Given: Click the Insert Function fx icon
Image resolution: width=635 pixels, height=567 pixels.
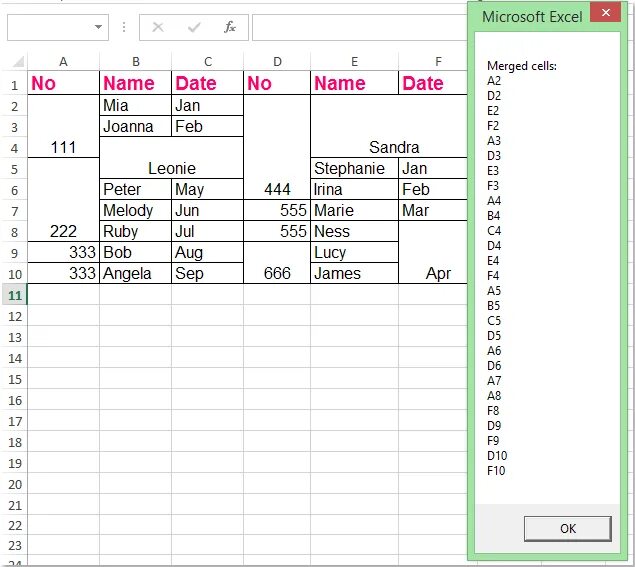Looking at the screenshot, I should (230, 27).
